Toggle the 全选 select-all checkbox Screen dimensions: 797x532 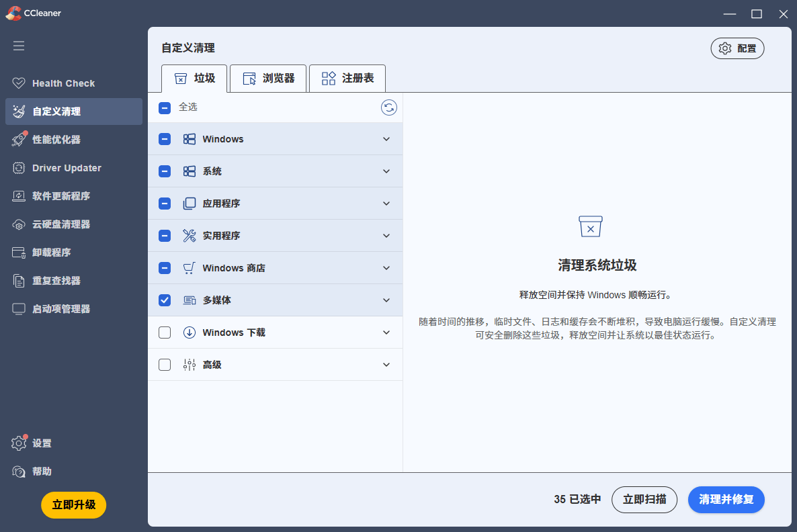(x=165, y=107)
